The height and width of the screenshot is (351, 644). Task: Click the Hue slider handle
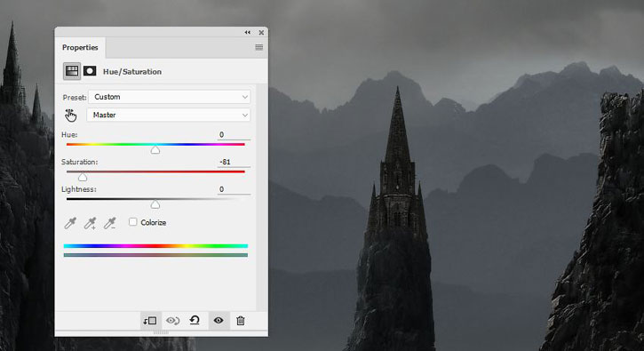coord(155,149)
